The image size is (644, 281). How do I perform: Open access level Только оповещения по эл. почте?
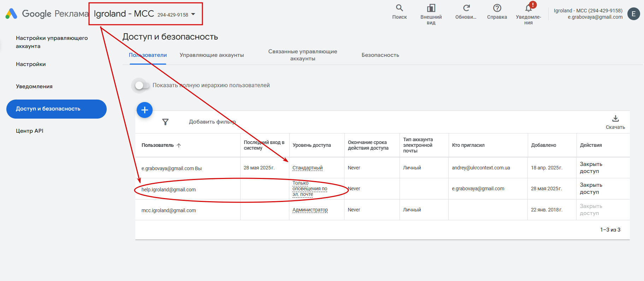click(x=310, y=189)
